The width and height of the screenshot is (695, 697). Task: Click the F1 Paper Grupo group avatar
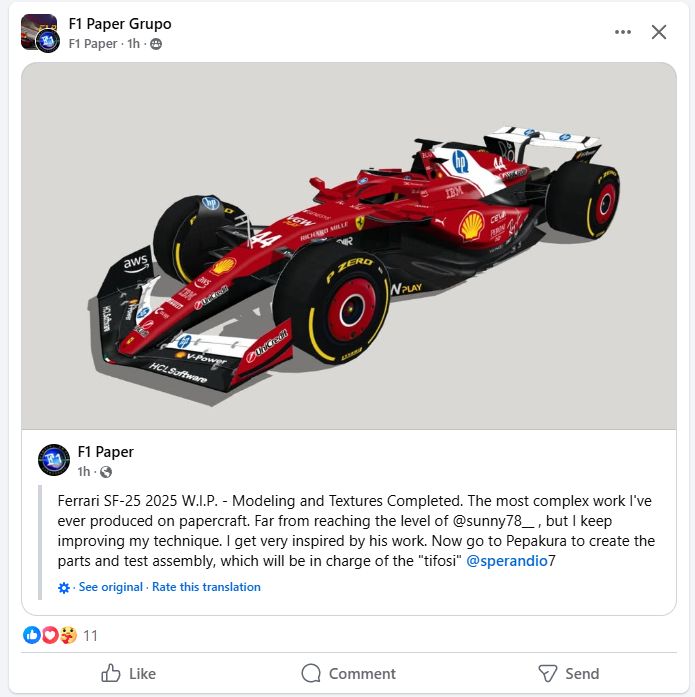coord(40,33)
